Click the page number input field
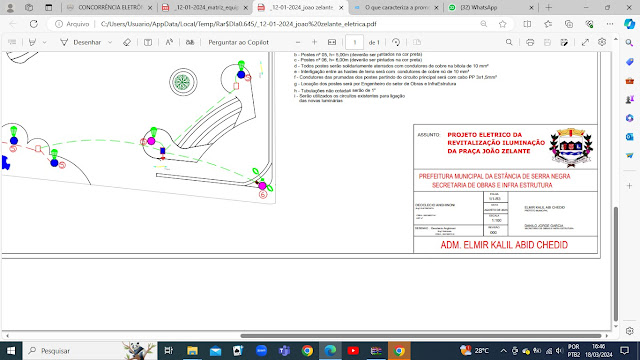 click(x=354, y=42)
